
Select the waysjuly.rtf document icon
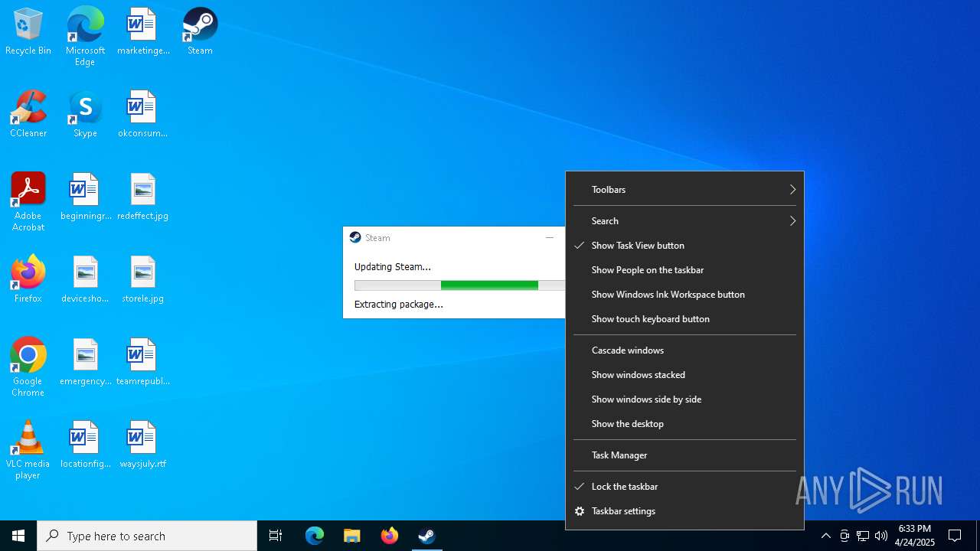pos(143,445)
